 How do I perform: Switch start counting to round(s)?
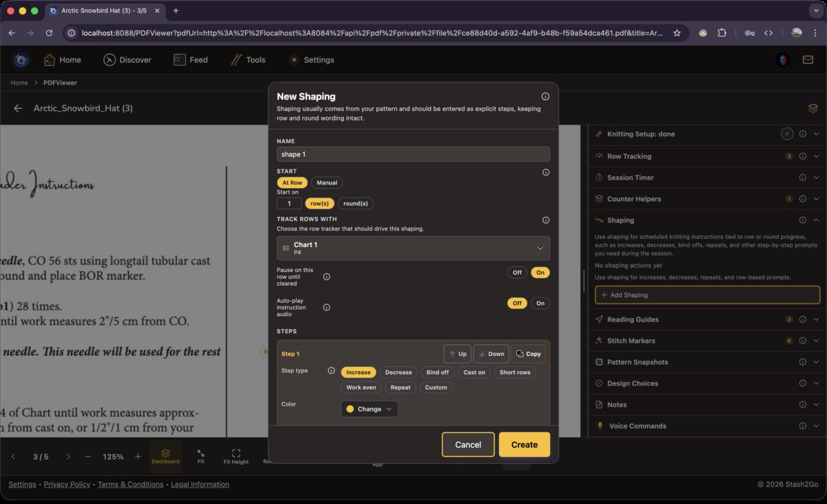[356, 203]
